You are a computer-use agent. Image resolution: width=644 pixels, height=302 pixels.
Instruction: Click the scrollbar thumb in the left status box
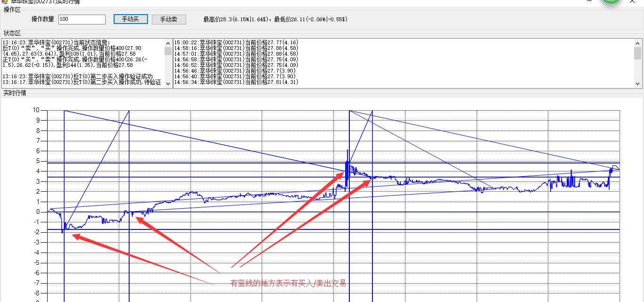tap(168, 51)
